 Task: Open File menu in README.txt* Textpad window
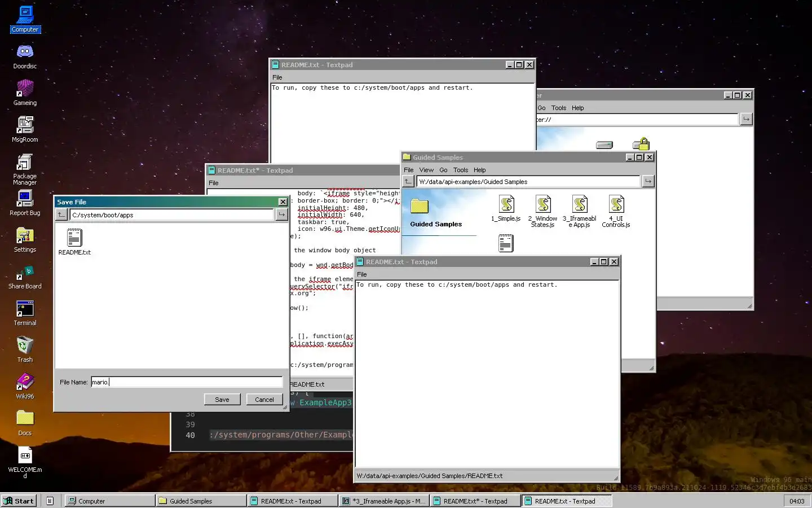pyautogui.click(x=214, y=183)
